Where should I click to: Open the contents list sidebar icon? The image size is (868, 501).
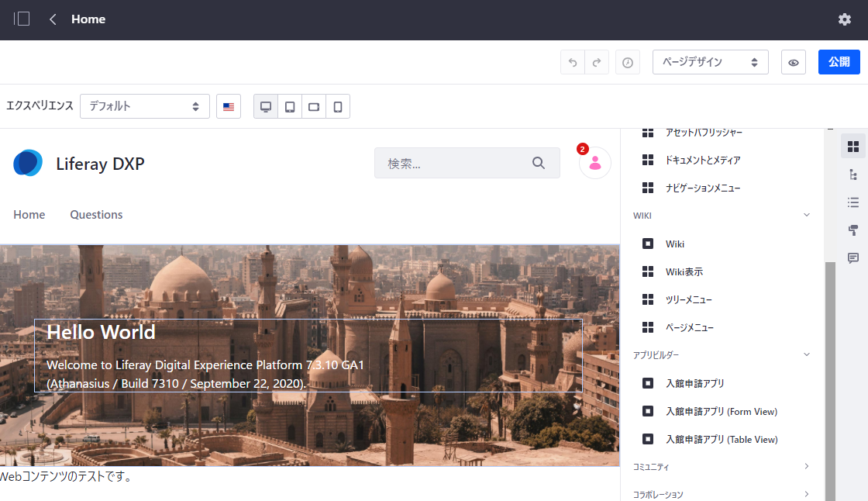pyautogui.click(x=853, y=202)
